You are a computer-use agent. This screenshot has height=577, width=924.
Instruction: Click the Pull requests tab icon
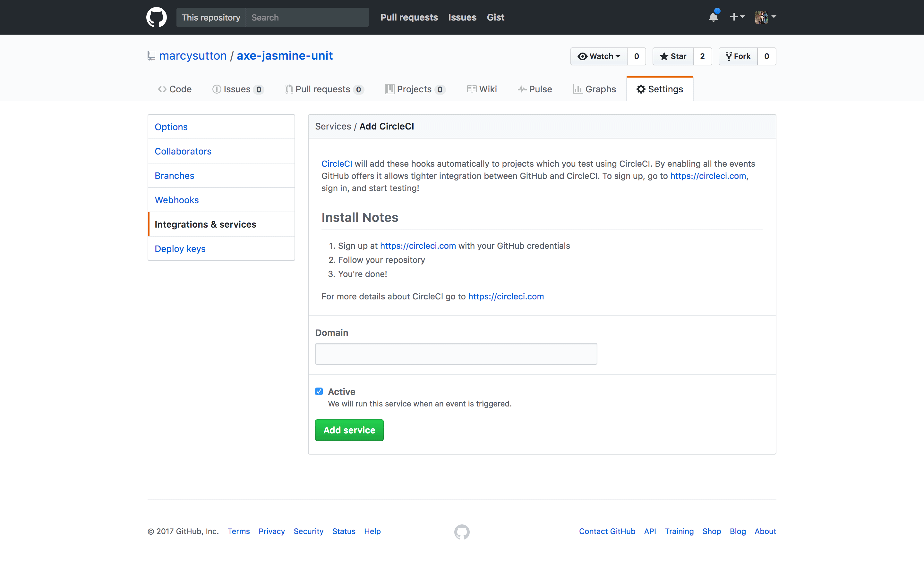click(289, 89)
